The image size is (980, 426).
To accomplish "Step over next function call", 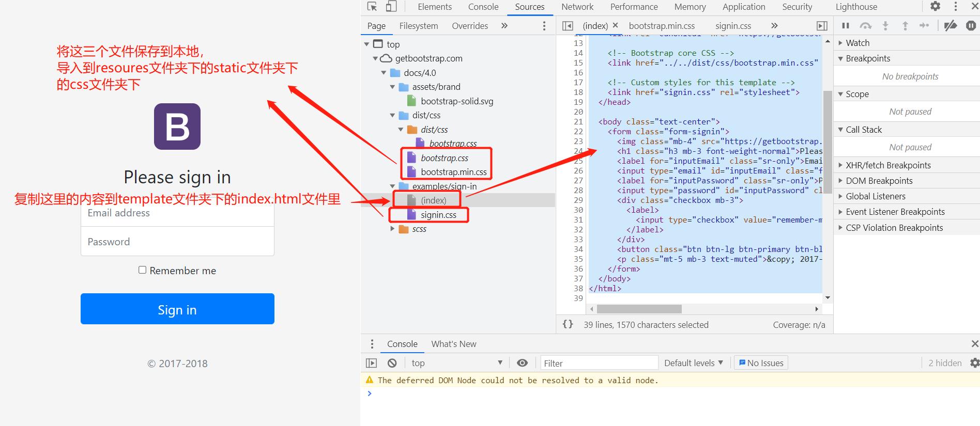I will coord(866,26).
